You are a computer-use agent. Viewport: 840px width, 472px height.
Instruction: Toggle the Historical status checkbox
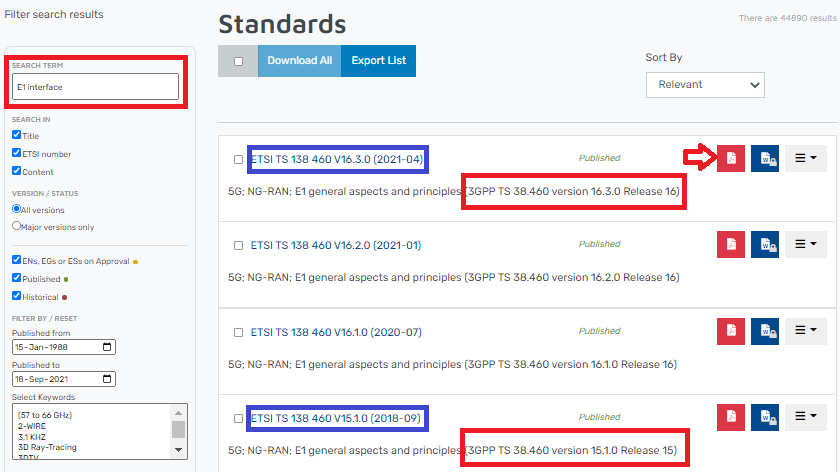16,296
